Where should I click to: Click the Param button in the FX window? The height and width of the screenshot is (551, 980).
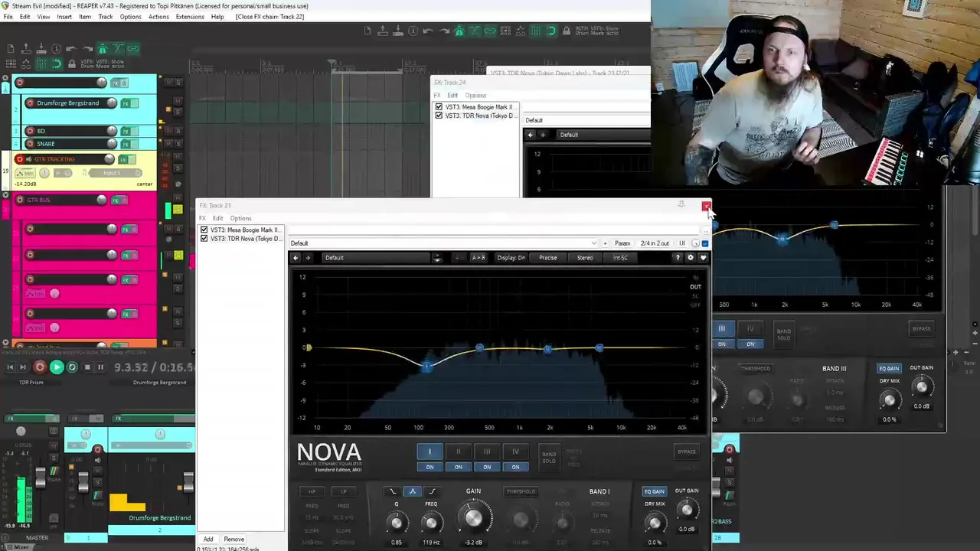pos(622,243)
